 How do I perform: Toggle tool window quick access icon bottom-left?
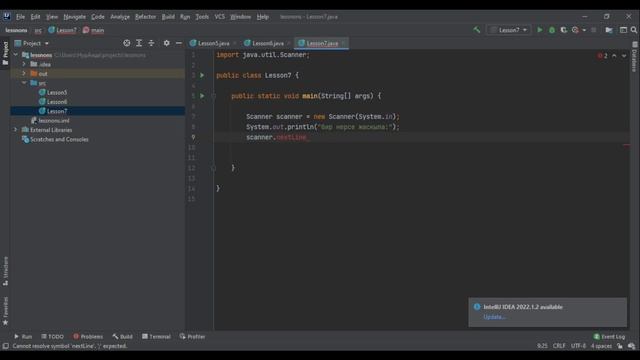pyautogui.click(x=5, y=346)
